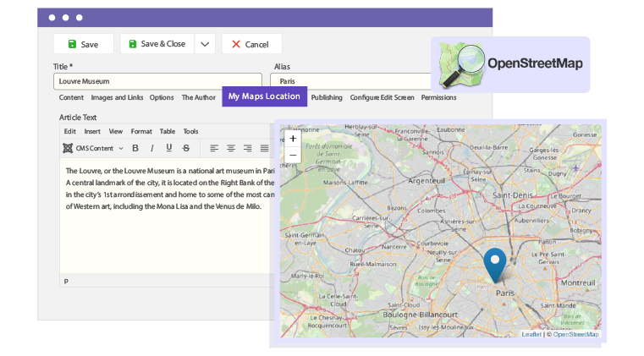
Task: Apply strikethrough formatting
Action: tap(186, 148)
